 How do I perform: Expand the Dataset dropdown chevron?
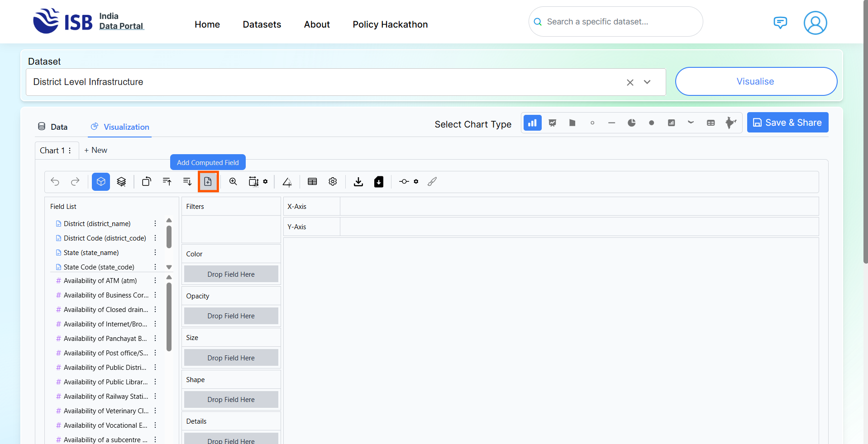click(647, 82)
